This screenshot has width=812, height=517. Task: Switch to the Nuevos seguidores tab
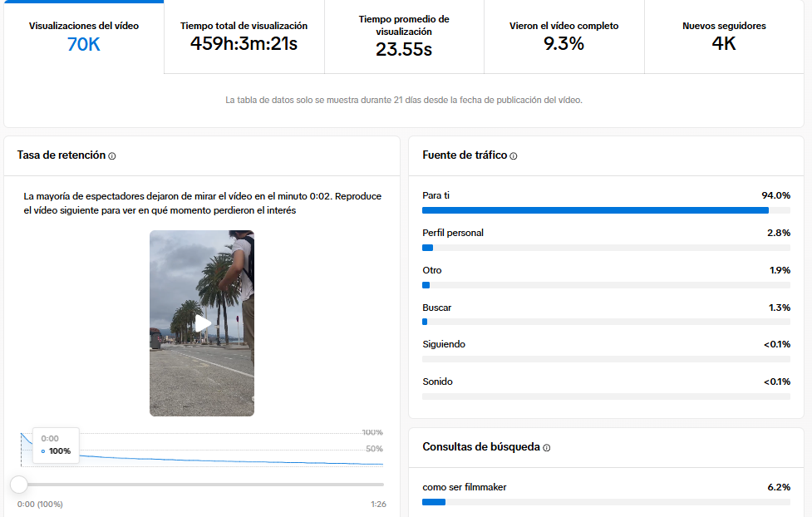tap(723, 37)
